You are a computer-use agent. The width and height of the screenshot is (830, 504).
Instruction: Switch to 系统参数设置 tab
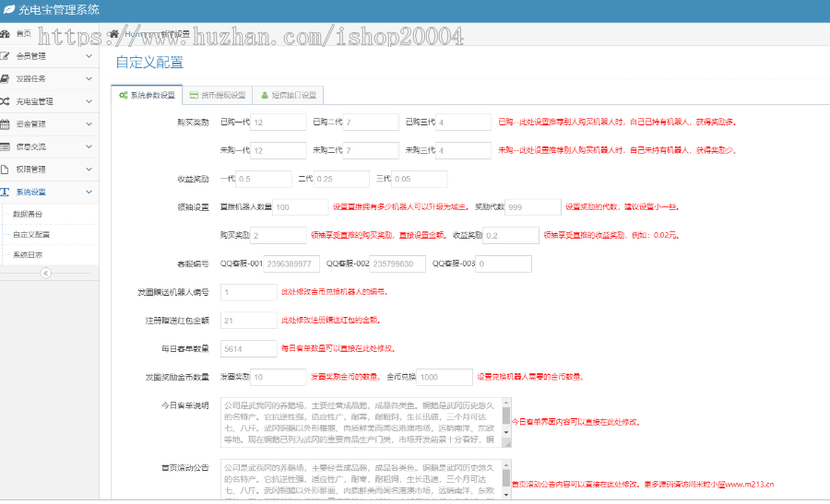point(148,95)
